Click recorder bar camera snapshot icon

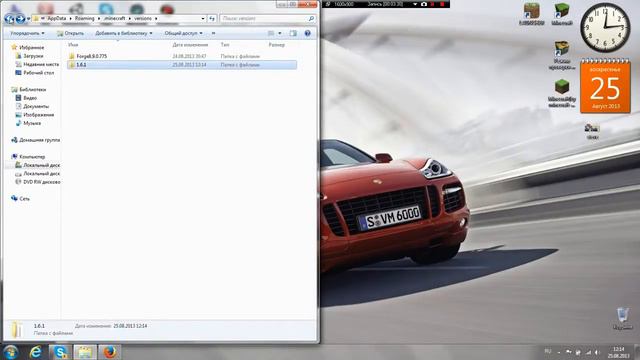coord(424,4)
